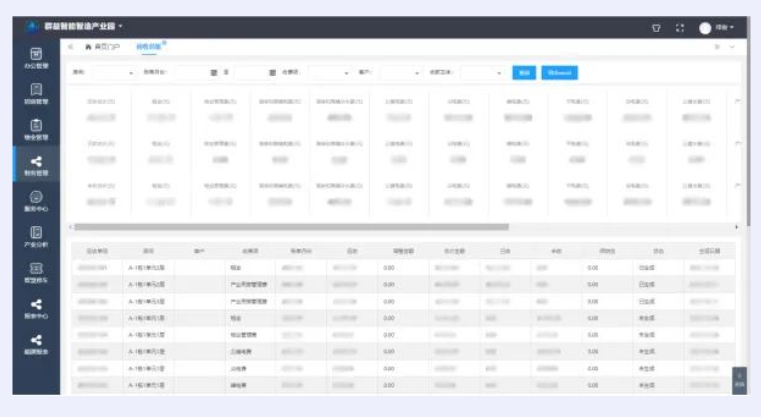Open the 收费项 filter dropdown

click(x=329, y=72)
